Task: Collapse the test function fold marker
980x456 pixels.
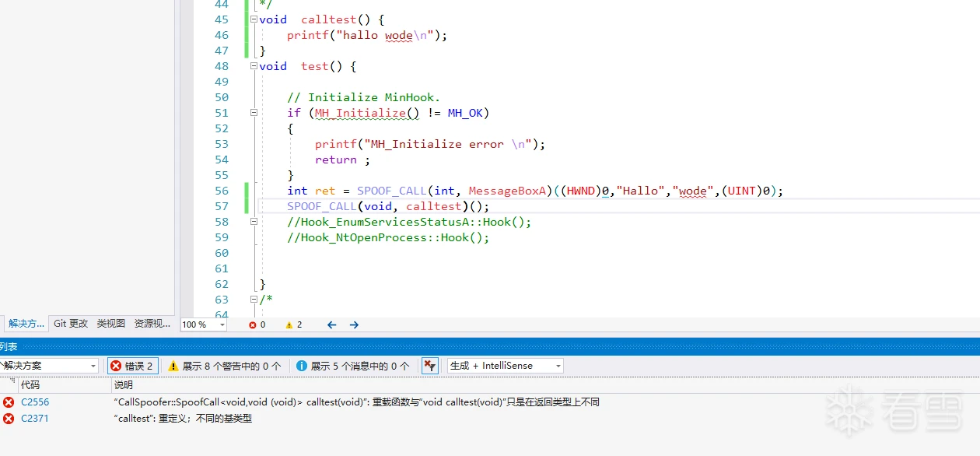Action: (254, 66)
